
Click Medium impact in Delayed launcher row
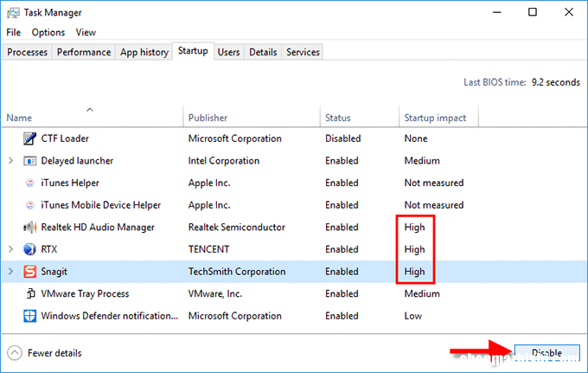coord(422,161)
